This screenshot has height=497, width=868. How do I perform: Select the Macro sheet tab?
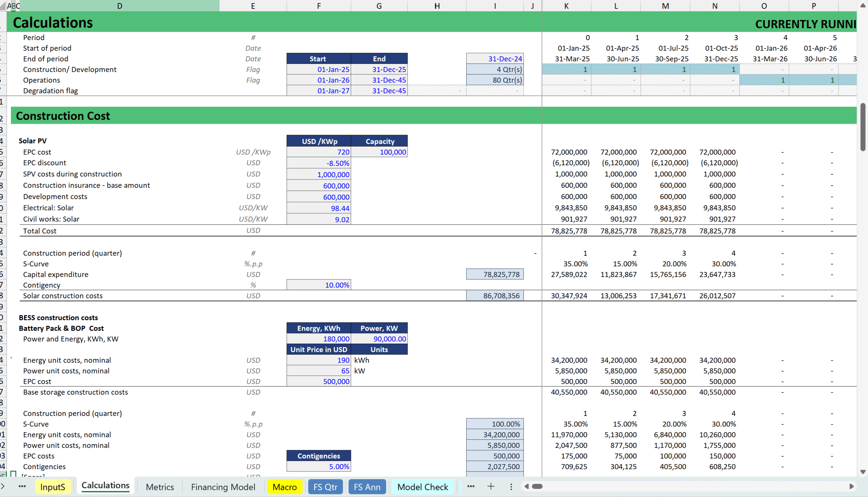284,487
